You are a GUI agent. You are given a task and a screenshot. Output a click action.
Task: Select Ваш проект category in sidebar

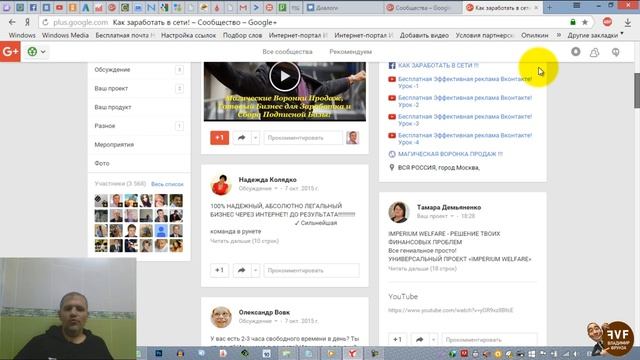139,89
